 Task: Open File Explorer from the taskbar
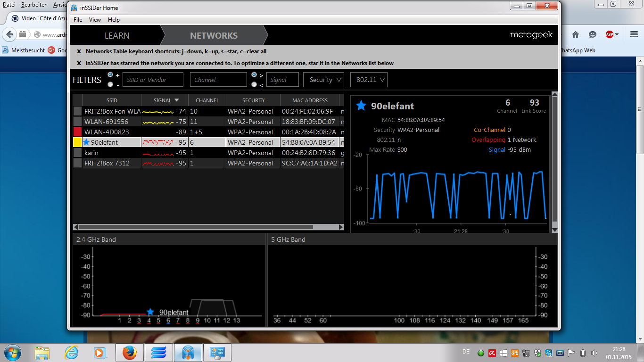[42, 353]
